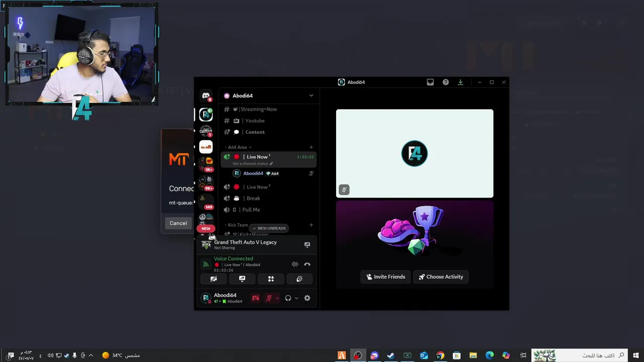The height and width of the screenshot is (362, 644).
Task: Click the red NEW mentions pill
Action: 206,228
